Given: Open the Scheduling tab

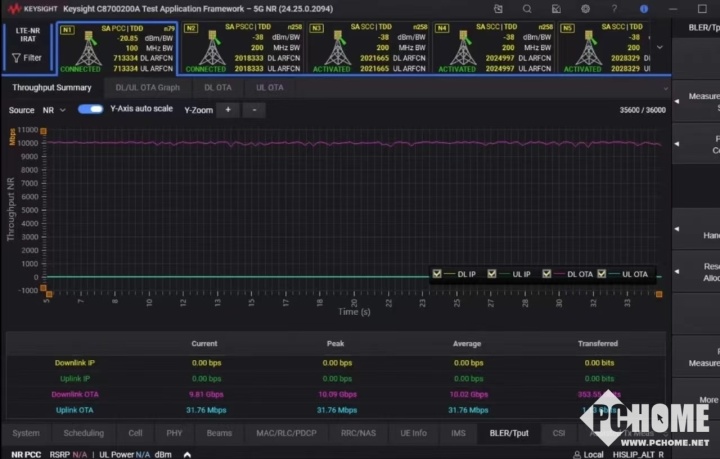Looking at the screenshot, I should [83, 433].
